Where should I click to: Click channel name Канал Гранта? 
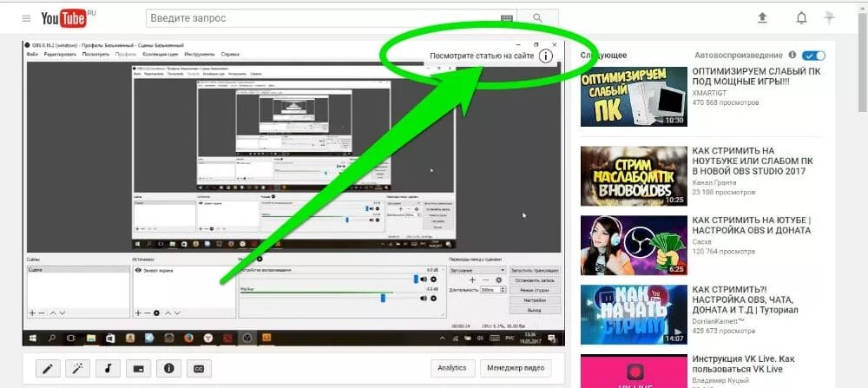(x=714, y=182)
